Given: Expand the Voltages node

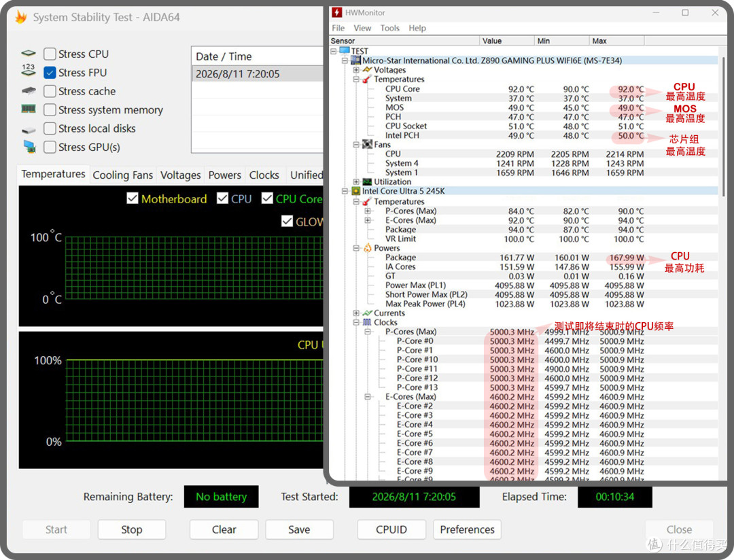Looking at the screenshot, I should (x=356, y=70).
